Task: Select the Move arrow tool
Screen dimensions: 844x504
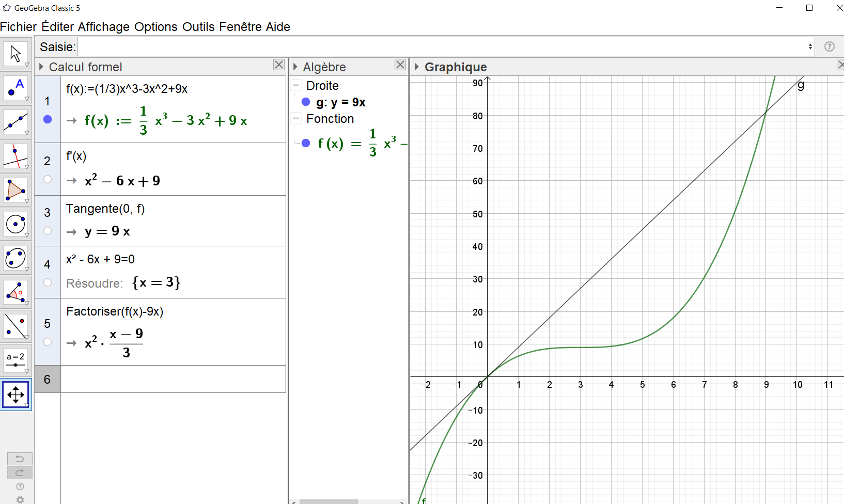Action: 15,54
